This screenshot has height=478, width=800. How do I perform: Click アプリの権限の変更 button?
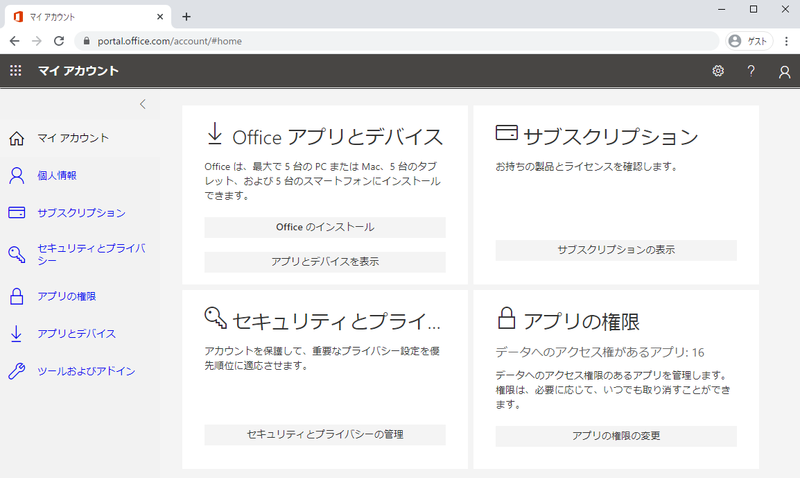616,436
